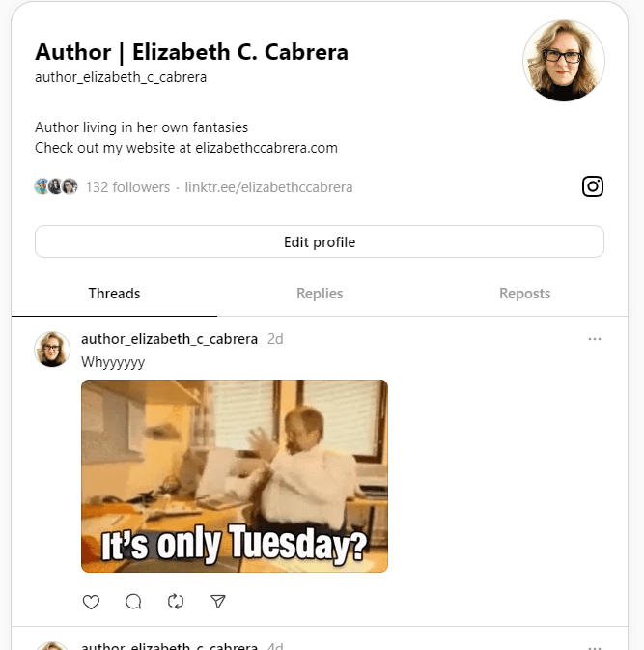Open comment reply bubble icon on post
Viewport: 644px width, 650px height.
coord(133,602)
